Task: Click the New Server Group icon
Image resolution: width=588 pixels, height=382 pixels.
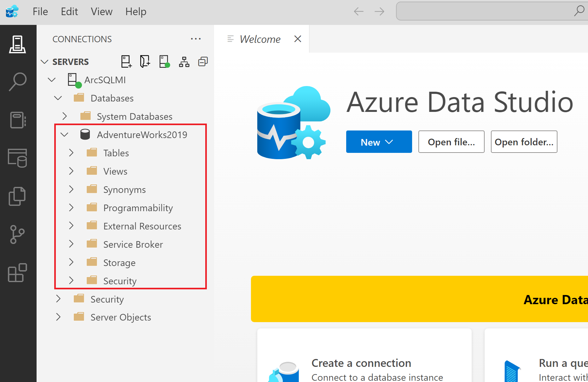Action: (x=145, y=61)
